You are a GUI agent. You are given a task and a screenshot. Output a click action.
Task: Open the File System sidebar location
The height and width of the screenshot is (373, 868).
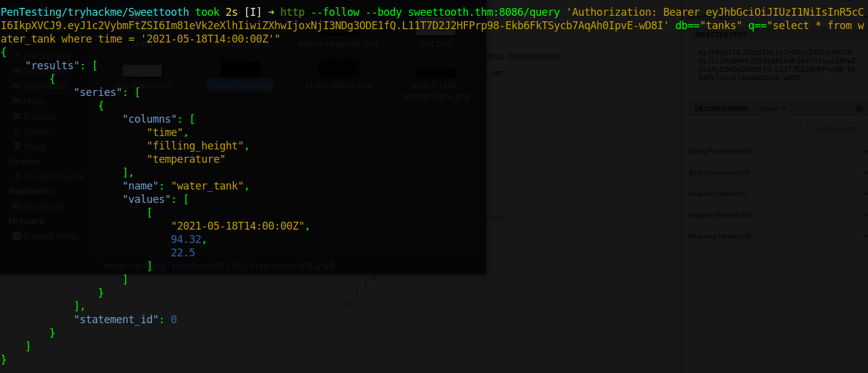46,55
